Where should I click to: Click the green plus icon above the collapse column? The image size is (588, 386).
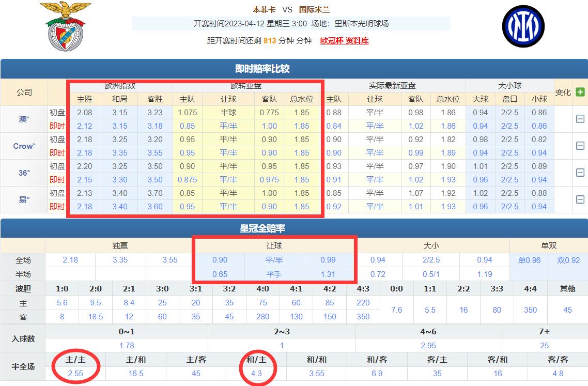[579, 91]
